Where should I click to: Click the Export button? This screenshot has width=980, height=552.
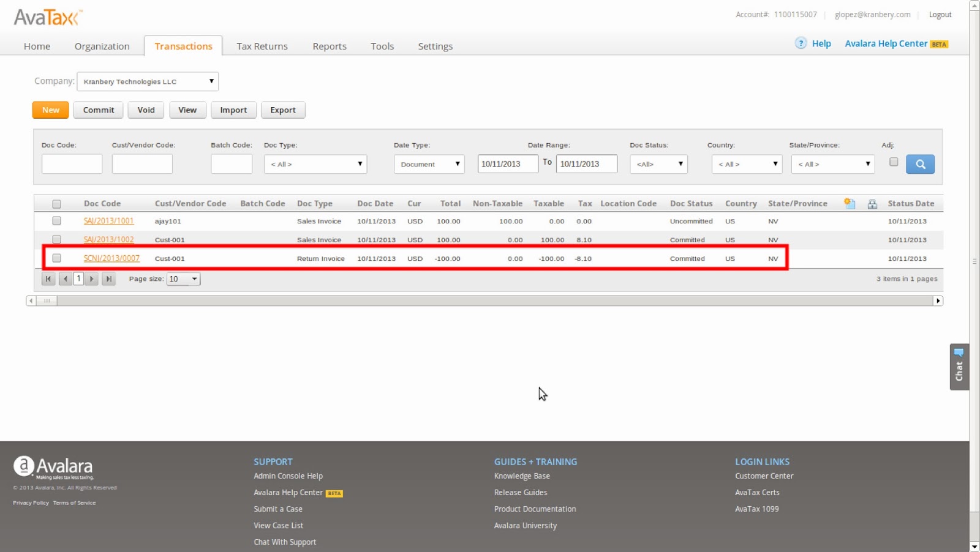pyautogui.click(x=283, y=110)
